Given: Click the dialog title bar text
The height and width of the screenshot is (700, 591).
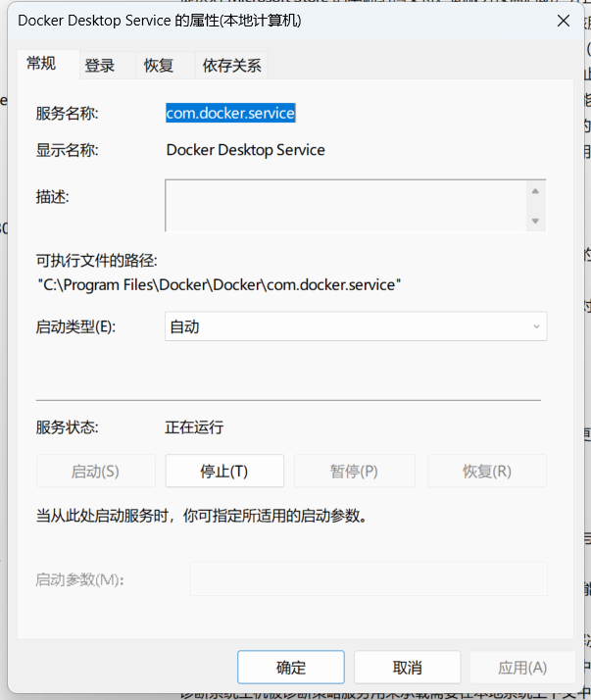Looking at the screenshot, I should tap(160, 21).
